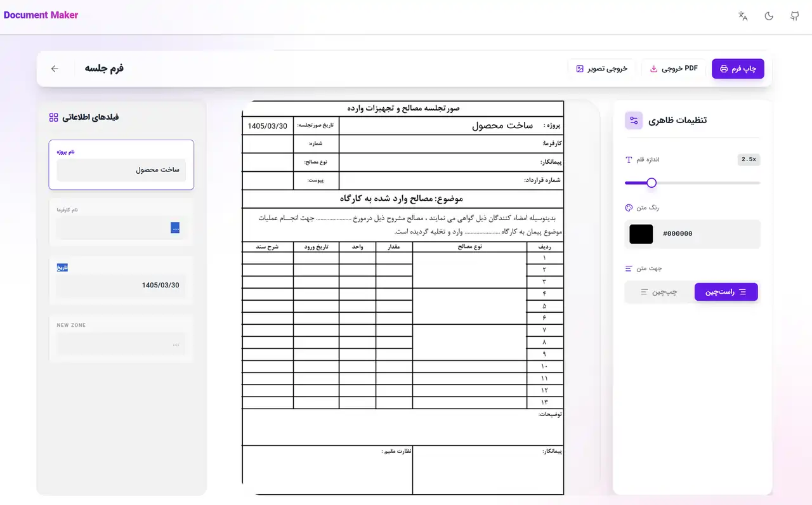Export with the خروجی PDF button
Screen dimensions: 812x505
pos(674,69)
